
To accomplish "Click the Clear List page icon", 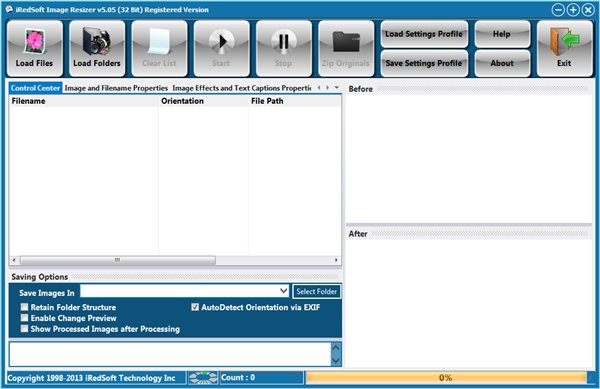I will click(x=159, y=41).
